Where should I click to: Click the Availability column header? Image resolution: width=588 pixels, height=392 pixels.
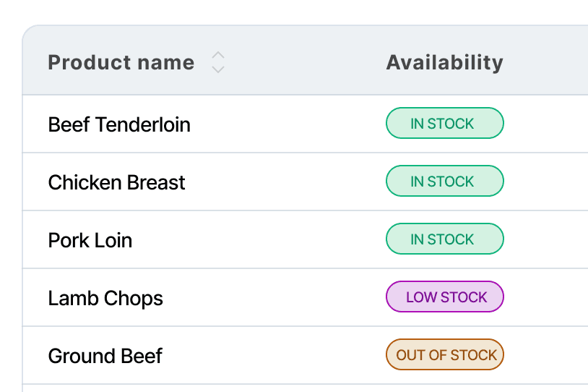point(444,63)
